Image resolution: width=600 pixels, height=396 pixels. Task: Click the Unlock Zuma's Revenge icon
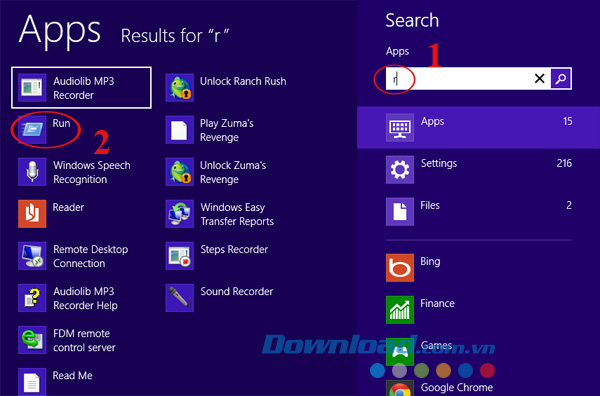tap(179, 172)
